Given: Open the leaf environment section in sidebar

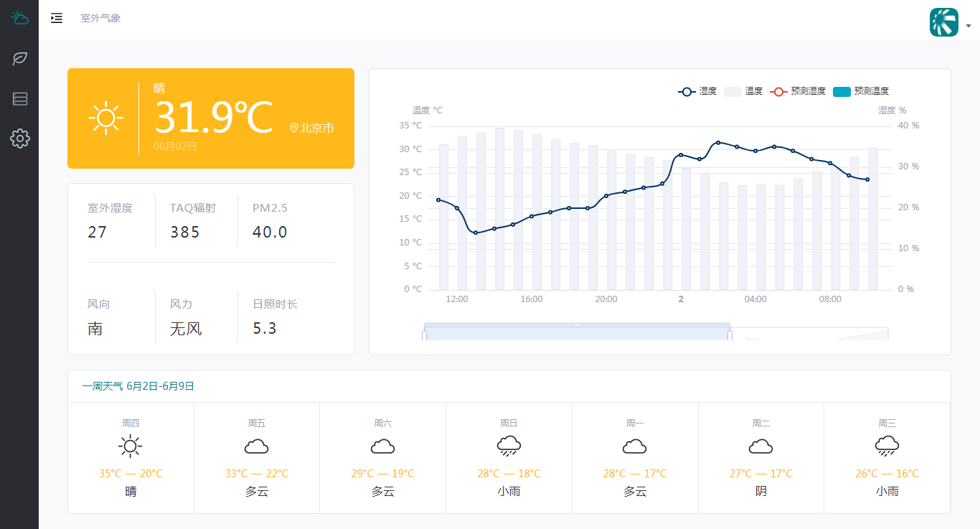Looking at the screenshot, I should pos(19,58).
